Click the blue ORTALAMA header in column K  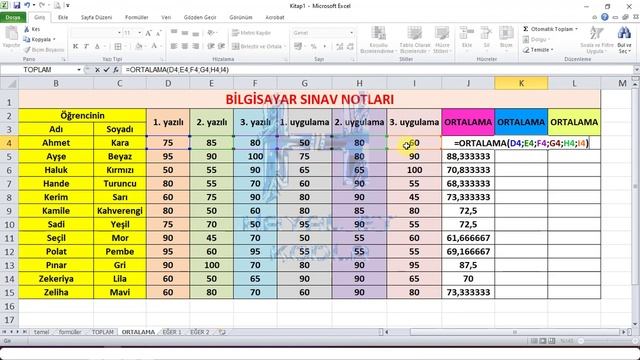[x=521, y=122]
